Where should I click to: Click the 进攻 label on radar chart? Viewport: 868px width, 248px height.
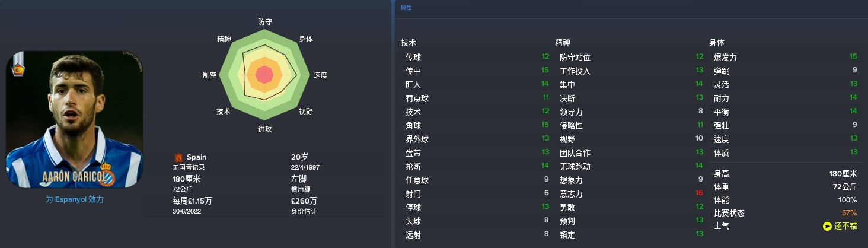(x=265, y=129)
